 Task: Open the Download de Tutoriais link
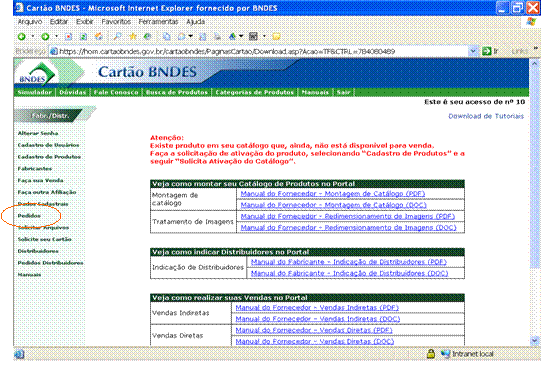(x=486, y=116)
